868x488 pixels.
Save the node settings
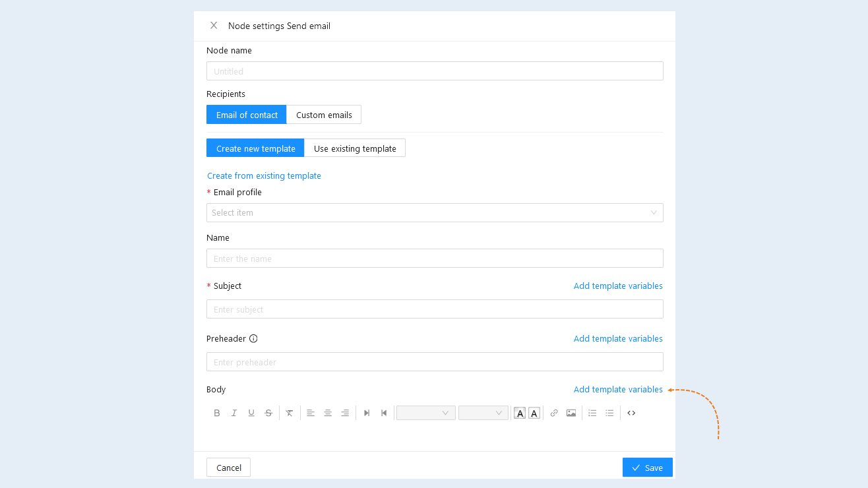point(648,468)
